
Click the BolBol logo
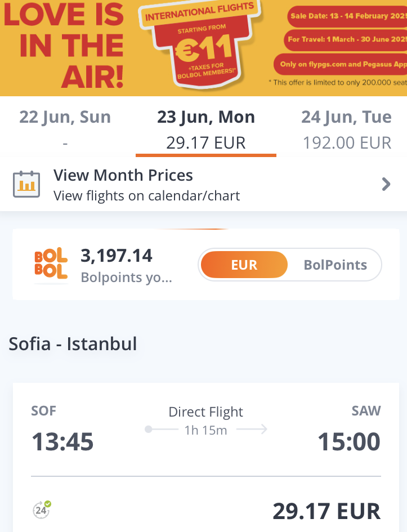[x=51, y=264]
